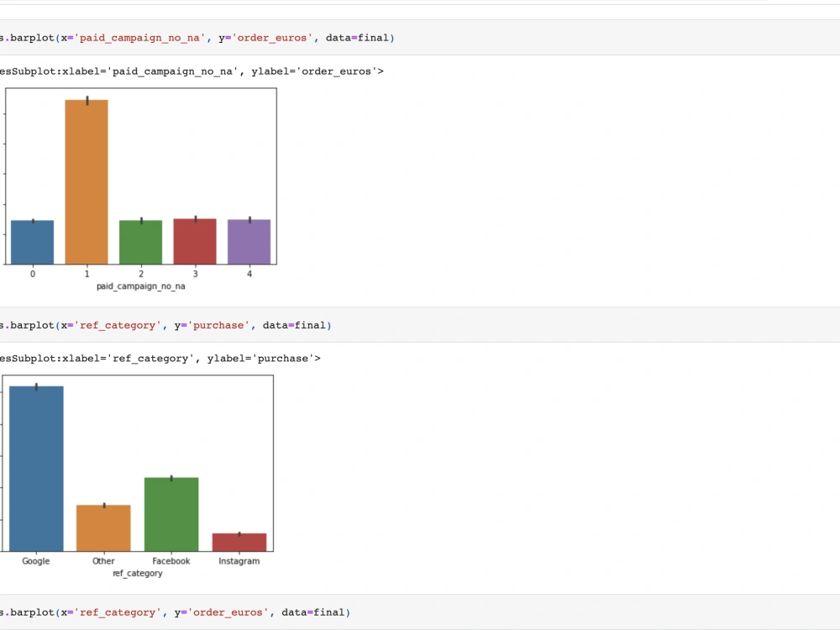
Task: Click the red Instagram bar
Action: click(239, 542)
